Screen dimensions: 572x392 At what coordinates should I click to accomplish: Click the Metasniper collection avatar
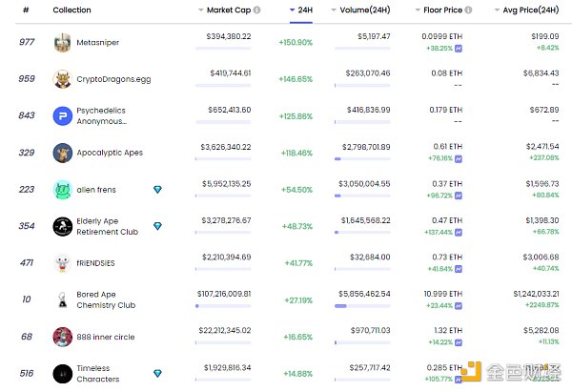tap(62, 43)
